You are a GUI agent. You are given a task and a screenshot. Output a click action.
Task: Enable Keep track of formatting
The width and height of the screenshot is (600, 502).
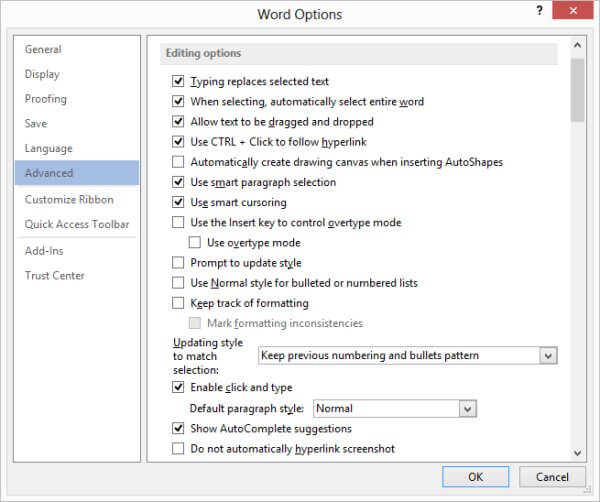tap(178, 303)
